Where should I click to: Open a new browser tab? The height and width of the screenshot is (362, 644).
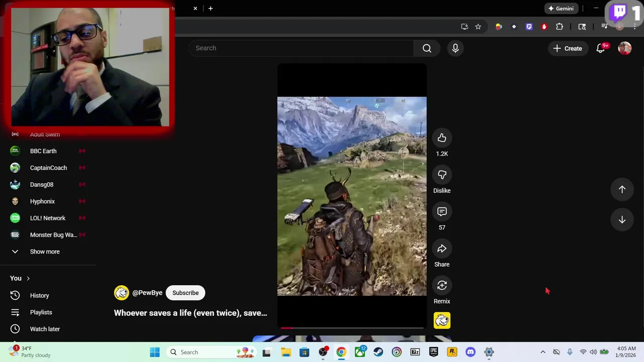pos(210,8)
